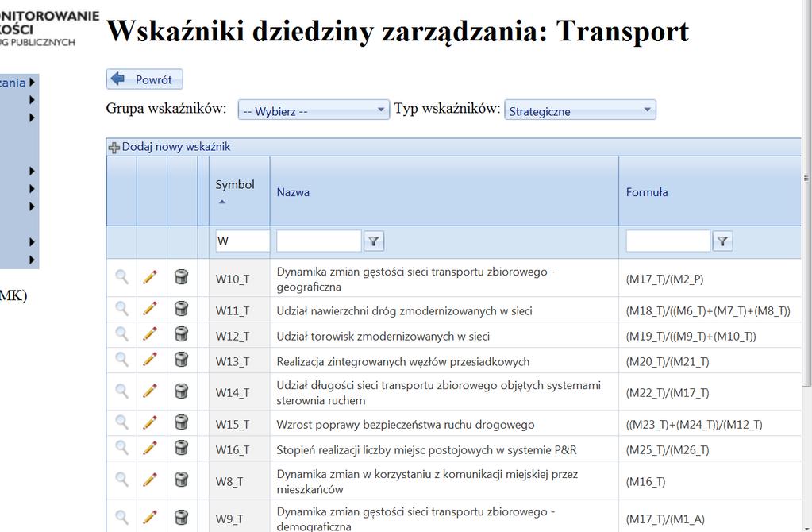The height and width of the screenshot is (532, 812).
Task: Delete the W11_T row
Action: pos(181,309)
